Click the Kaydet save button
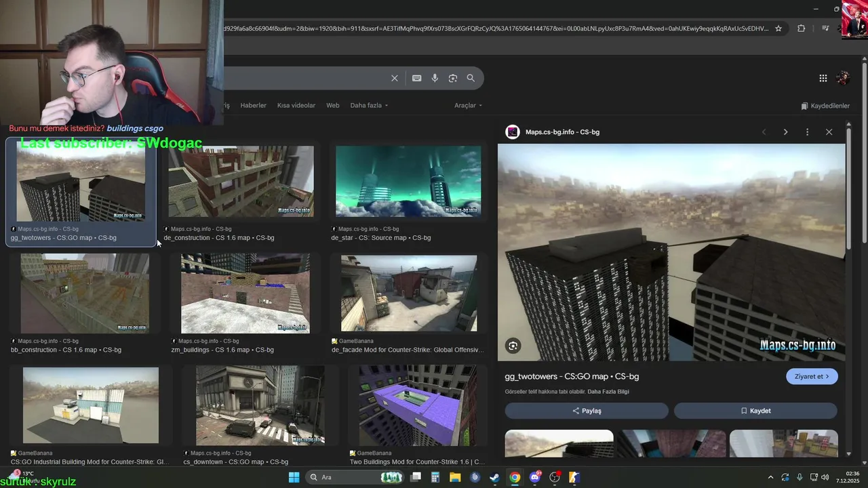Screen dimensions: 868x488 755,411
